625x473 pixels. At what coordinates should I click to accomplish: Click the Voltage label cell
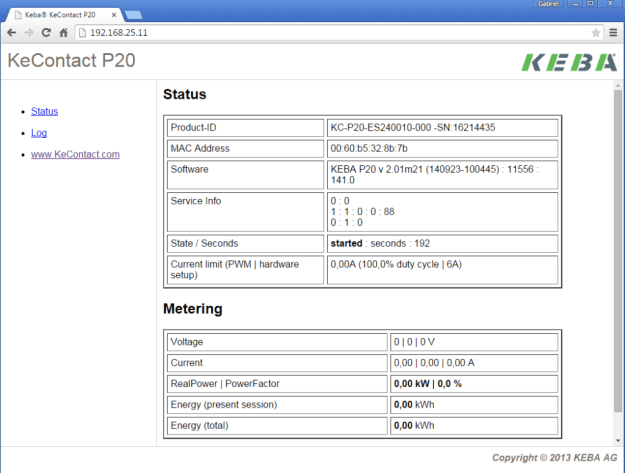277,342
